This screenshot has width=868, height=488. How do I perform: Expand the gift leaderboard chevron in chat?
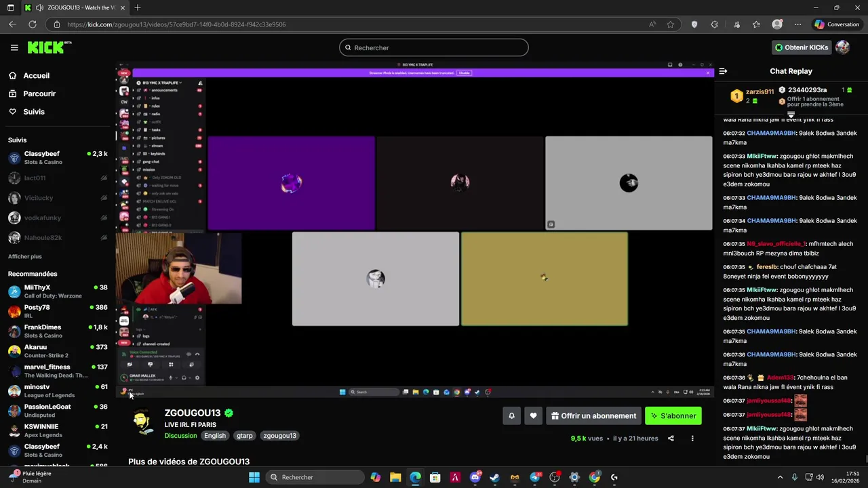(791, 115)
